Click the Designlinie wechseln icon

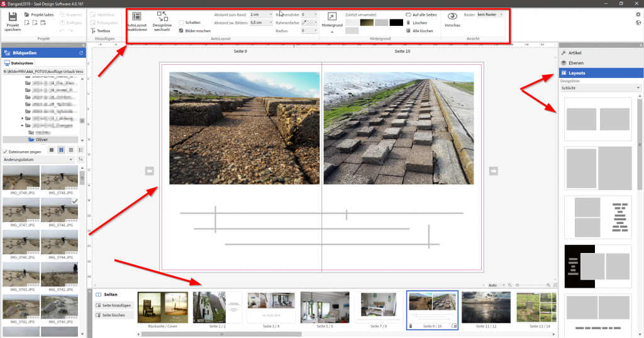tap(162, 17)
